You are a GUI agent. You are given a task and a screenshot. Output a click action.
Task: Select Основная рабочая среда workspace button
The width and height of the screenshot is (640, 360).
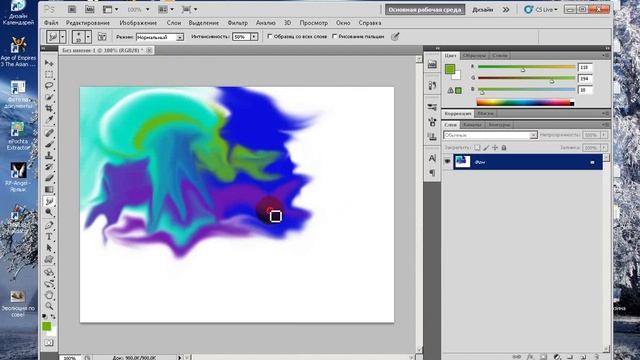click(x=425, y=9)
